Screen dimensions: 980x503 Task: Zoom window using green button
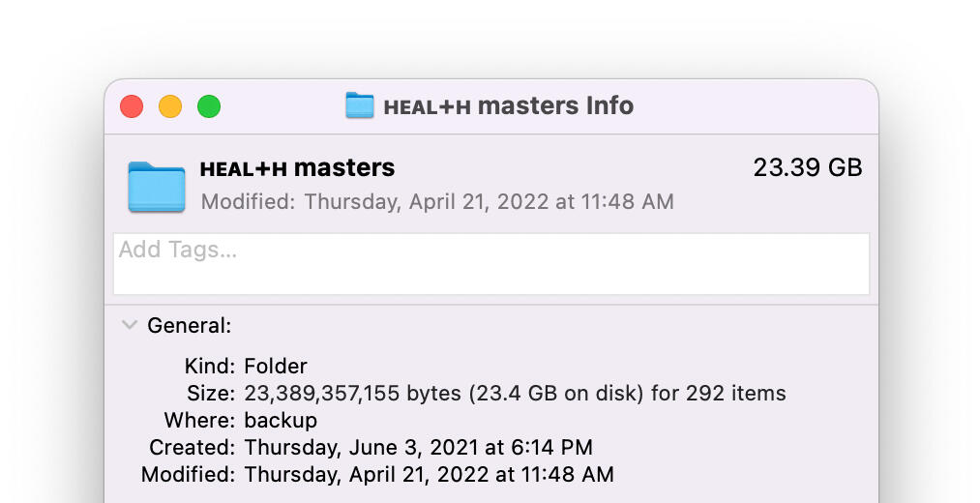click(209, 106)
